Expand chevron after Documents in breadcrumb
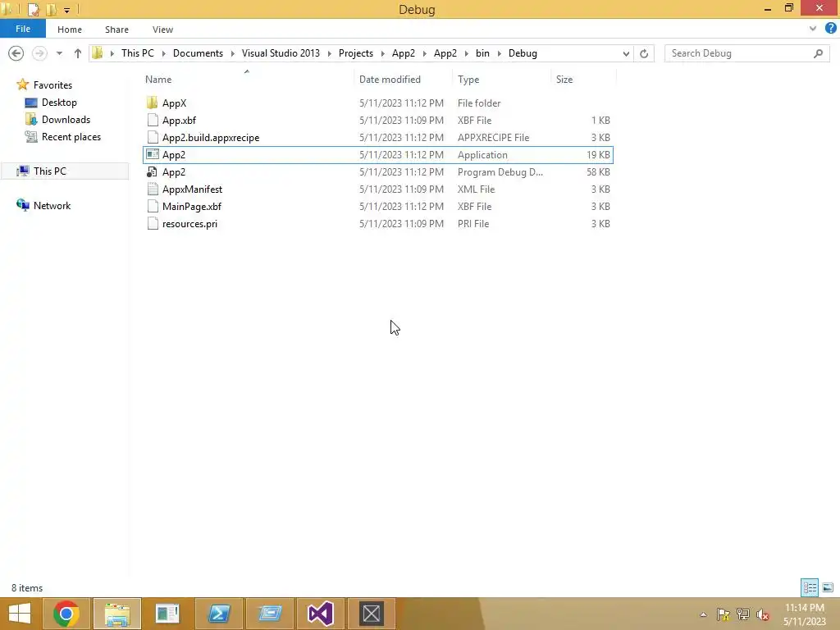Image resolution: width=840 pixels, height=630 pixels. point(233,53)
